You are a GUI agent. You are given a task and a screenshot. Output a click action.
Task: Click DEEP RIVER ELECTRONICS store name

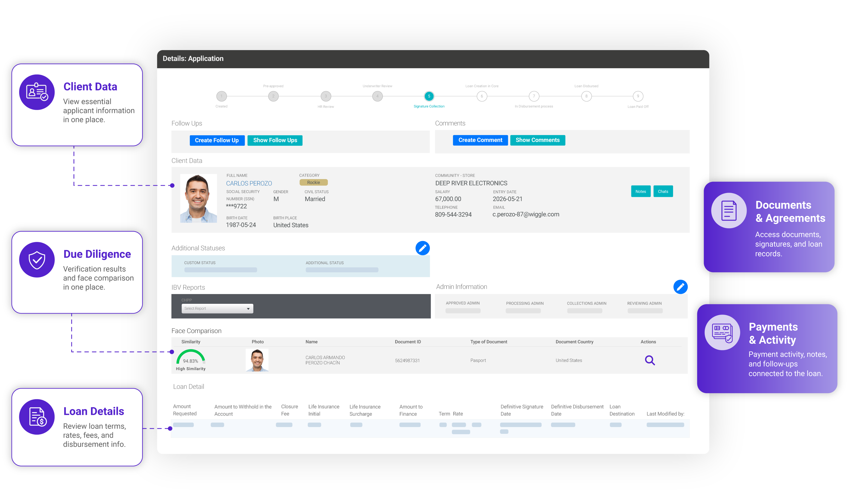click(471, 183)
